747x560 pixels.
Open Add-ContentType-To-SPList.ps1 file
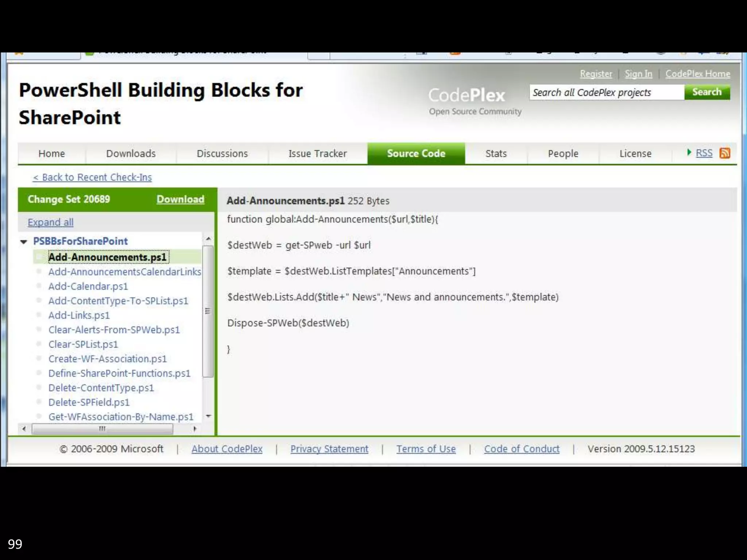[x=118, y=301]
